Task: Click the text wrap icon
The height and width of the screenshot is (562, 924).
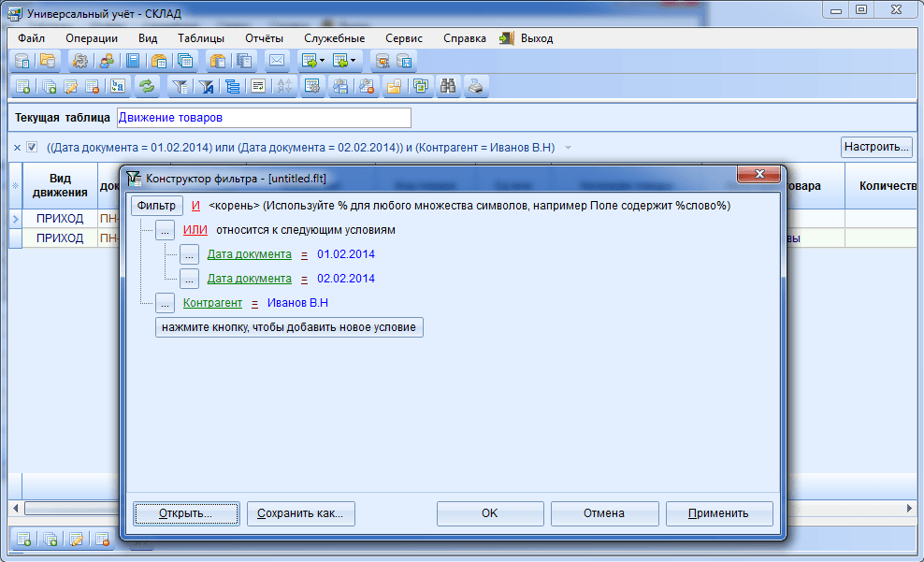Action: 258,87
